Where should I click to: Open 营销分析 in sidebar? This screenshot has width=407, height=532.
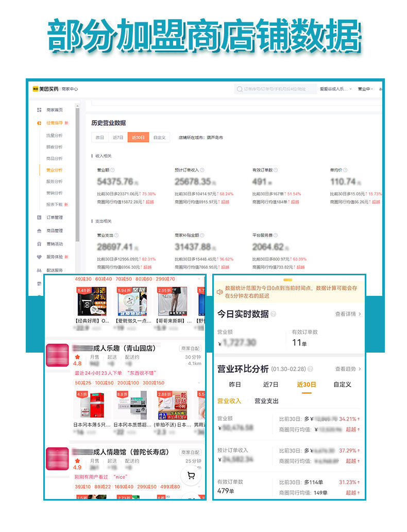55,193
